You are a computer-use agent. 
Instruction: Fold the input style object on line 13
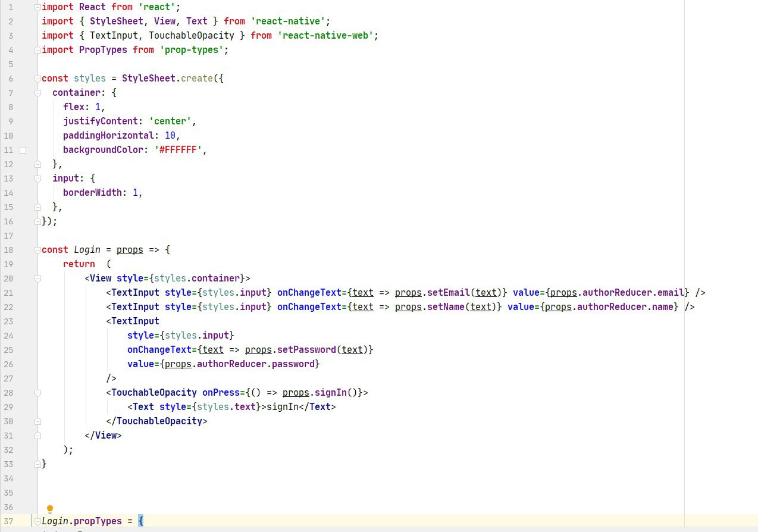(37, 179)
